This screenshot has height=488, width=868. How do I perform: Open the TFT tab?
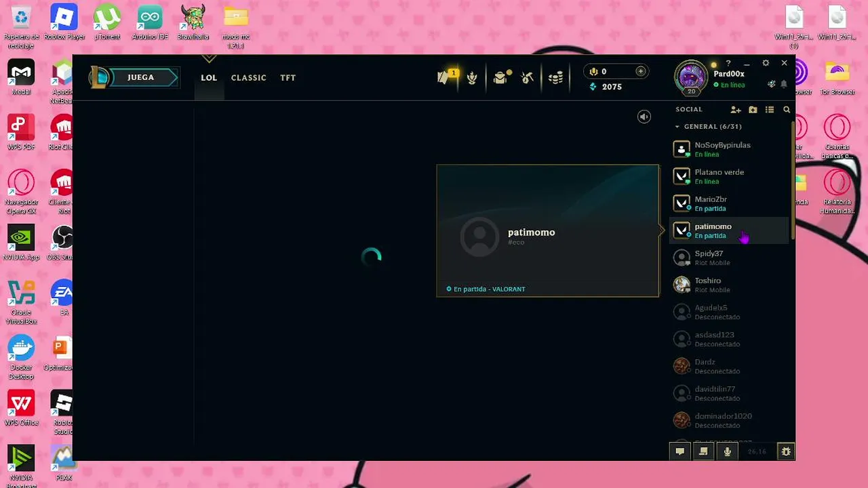288,78
